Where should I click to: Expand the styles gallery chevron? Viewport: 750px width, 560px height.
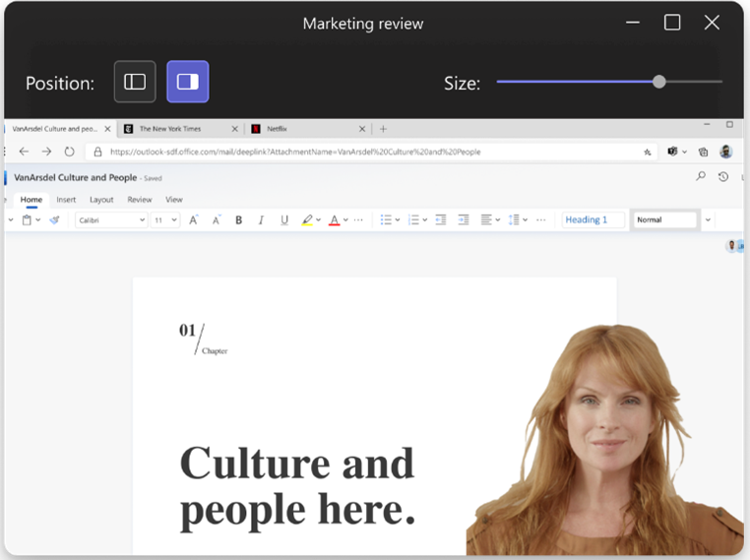click(708, 220)
